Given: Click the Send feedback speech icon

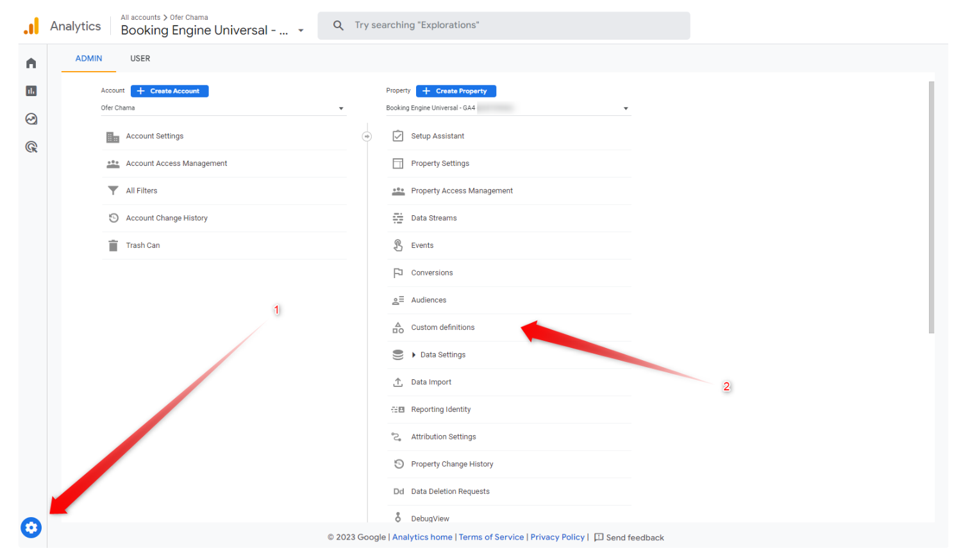Looking at the screenshot, I should click(599, 538).
